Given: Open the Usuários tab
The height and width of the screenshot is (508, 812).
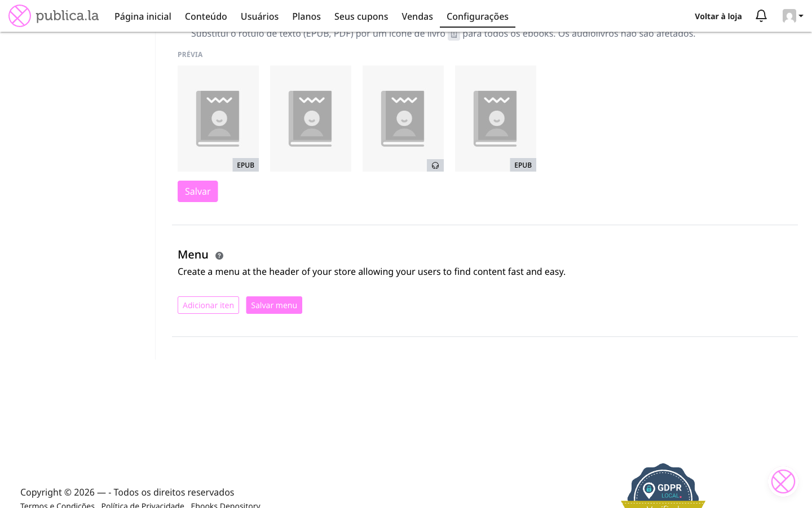Looking at the screenshot, I should (x=259, y=16).
